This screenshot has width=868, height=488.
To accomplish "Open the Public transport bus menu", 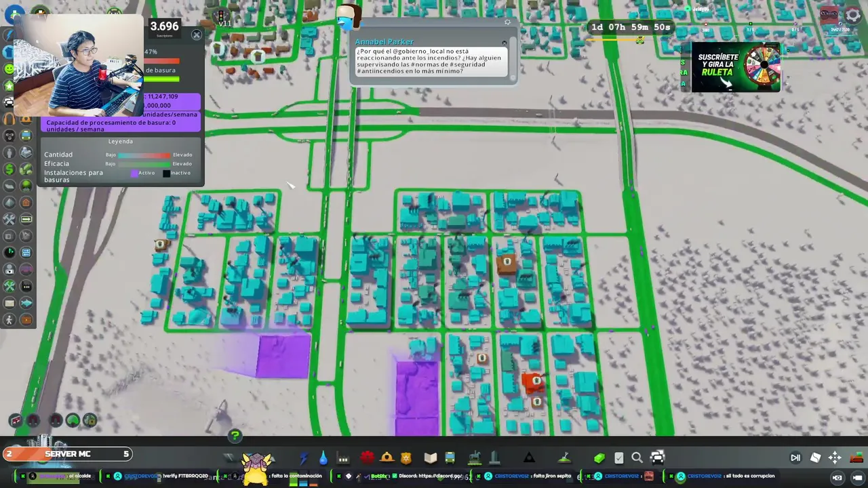I will point(450,458).
